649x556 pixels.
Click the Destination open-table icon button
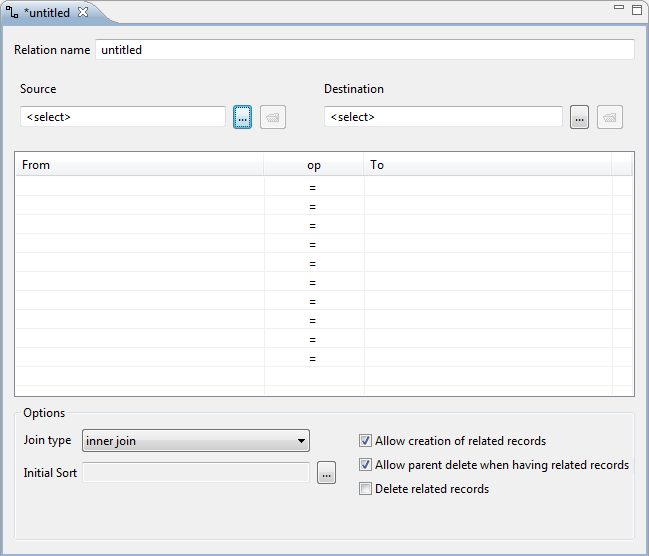tap(610, 117)
